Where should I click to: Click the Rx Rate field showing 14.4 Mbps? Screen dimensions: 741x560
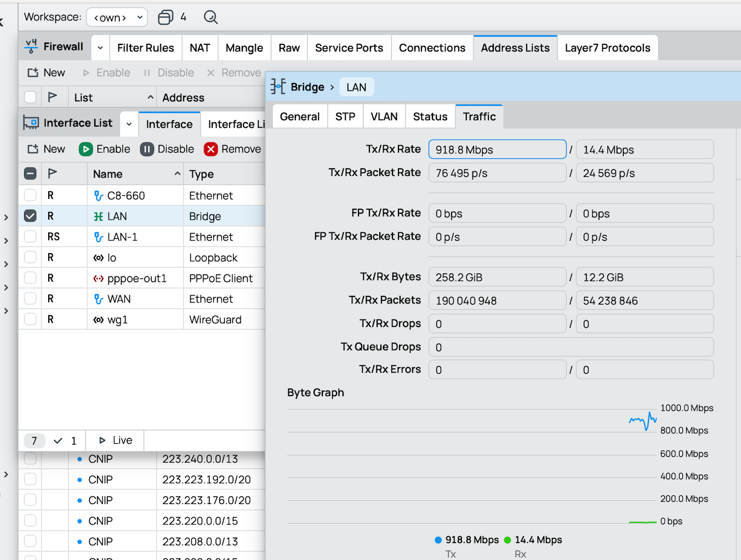(x=645, y=150)
